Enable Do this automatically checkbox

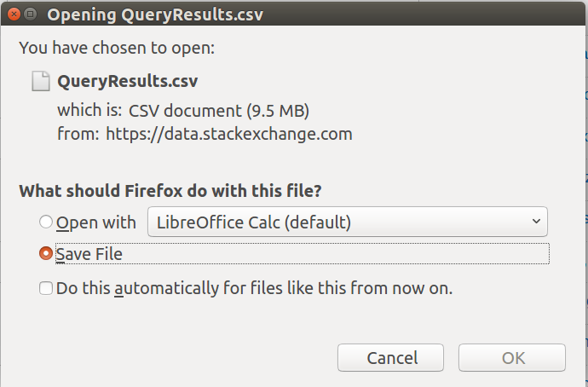tap(46, 289)
